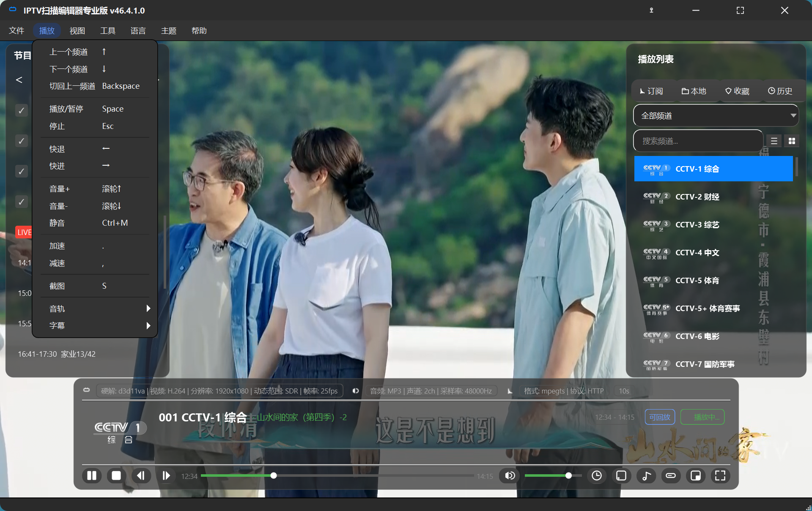This screenshot has height=511, width=812.
Task: Select 静音 menu entry
Action: [95, 223]
